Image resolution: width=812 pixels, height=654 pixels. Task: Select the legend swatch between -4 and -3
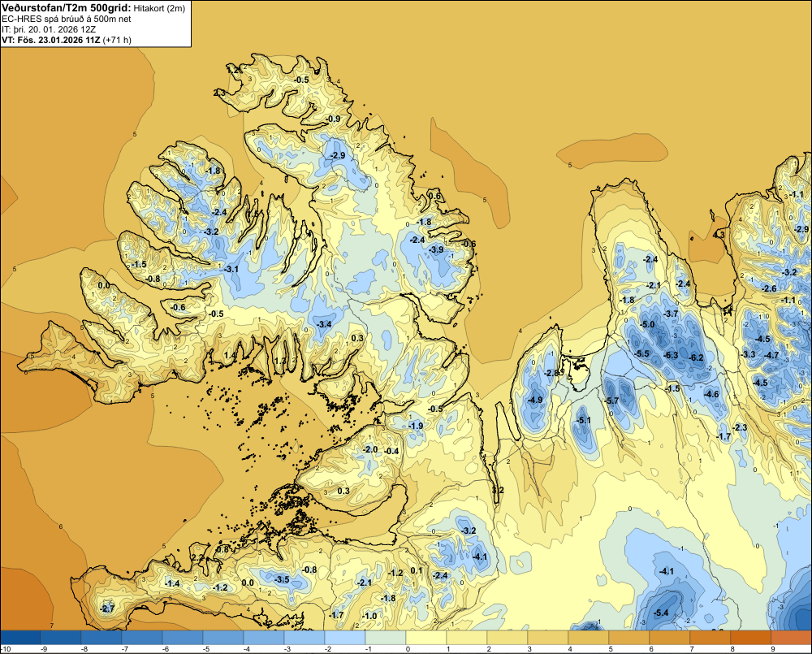click(264, 637)
